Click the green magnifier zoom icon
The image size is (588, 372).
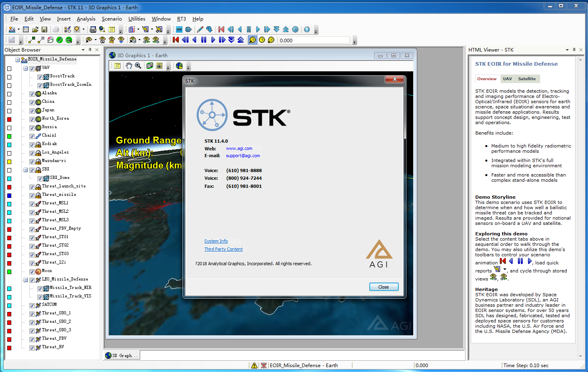[x=69, y=40]
